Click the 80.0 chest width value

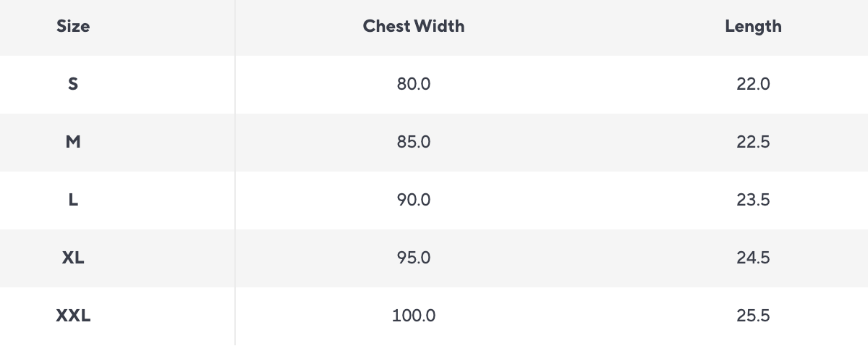click(x=414, y=84)
